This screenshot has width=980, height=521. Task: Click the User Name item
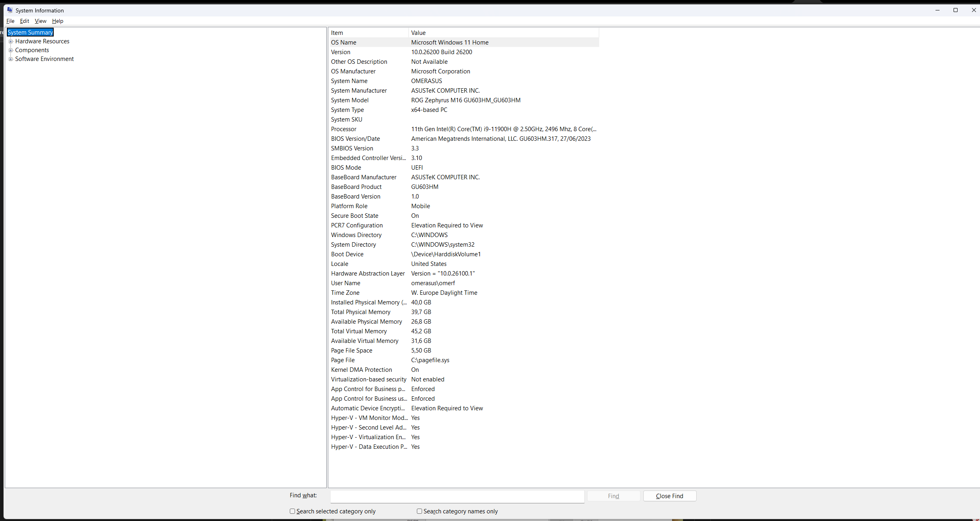coord(346,283)
